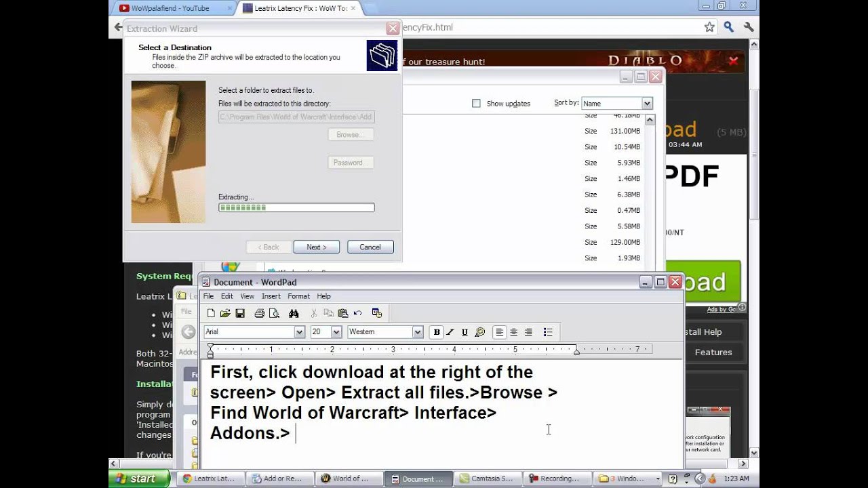Open Add or Remove Programs taskbar button
This screenshot has height=488, width=868.
point(279,479)
